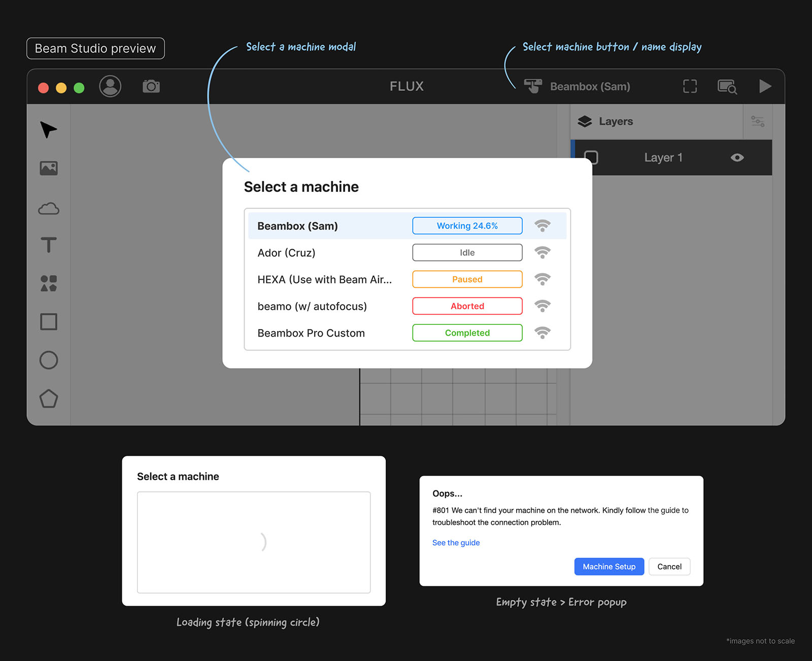The width and height of the screenshot is (812, 661).
Task: Click the select machine icon in title bar
Action: (x=533, y=86)
